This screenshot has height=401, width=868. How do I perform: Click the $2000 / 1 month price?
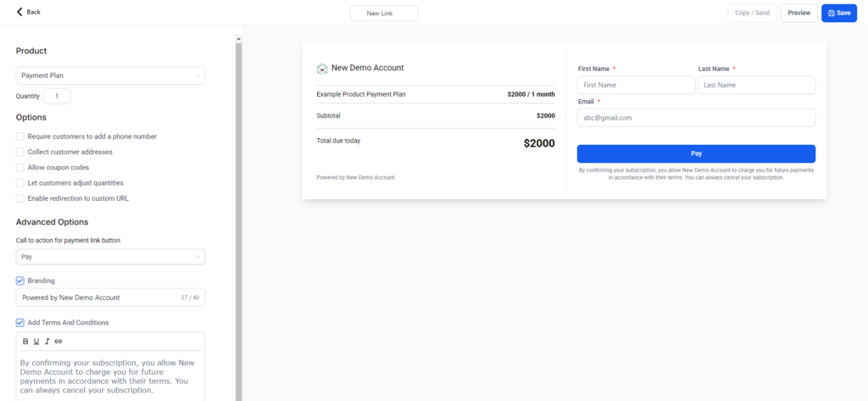531,94
